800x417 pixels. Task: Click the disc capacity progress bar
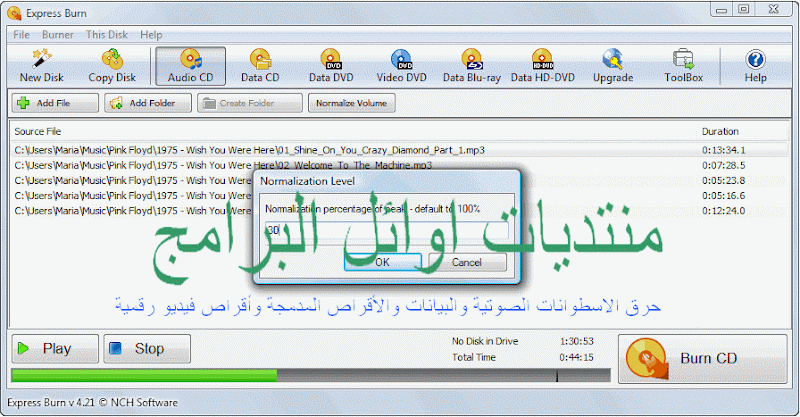pyautogui.click(x=311, y=376)
